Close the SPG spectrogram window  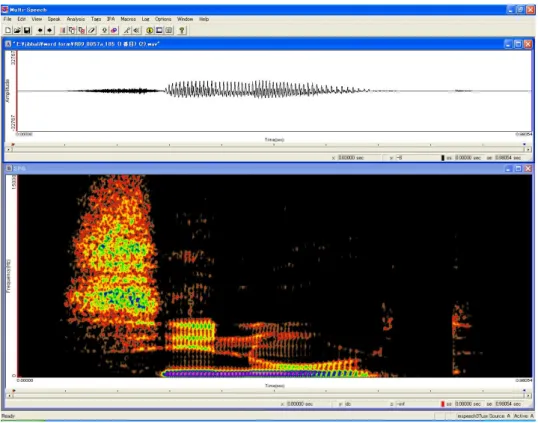tap(528, 168)
